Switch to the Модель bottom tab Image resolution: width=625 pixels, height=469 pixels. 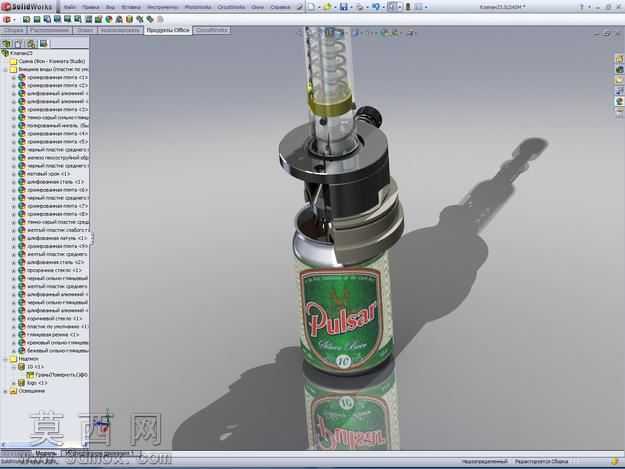click(x=45, y=453)
